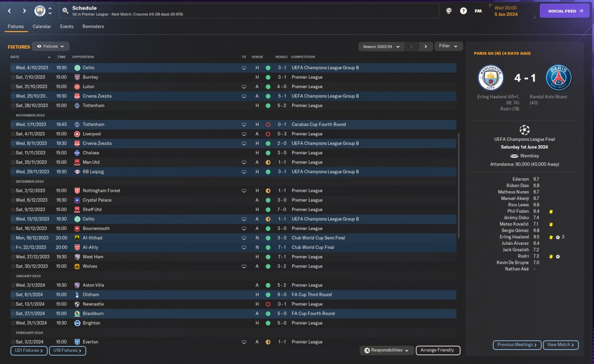The width and height of the screenshot is (594, 364).
Task: Click the Oldham club badge
Action: click(77, 295)
